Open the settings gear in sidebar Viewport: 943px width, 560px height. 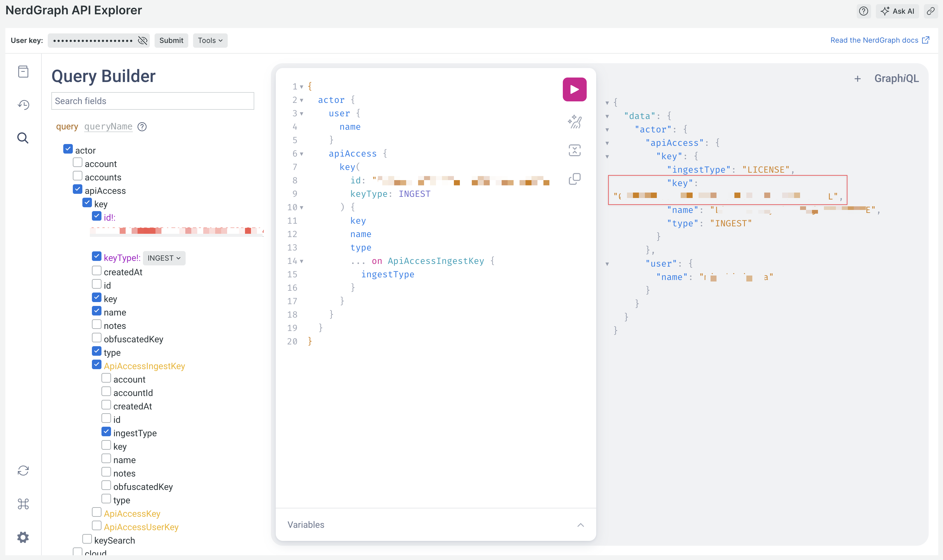[23, 537]
